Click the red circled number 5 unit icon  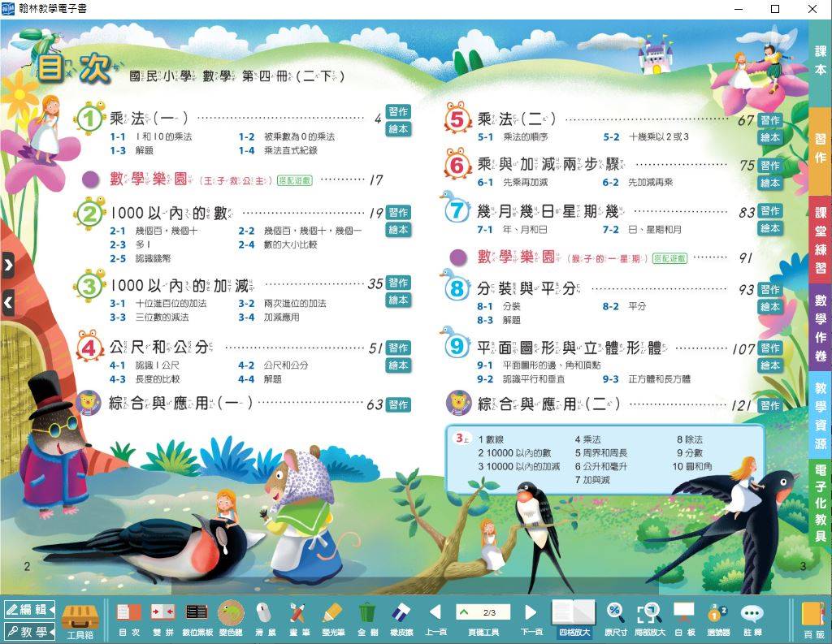pos(457,119)
